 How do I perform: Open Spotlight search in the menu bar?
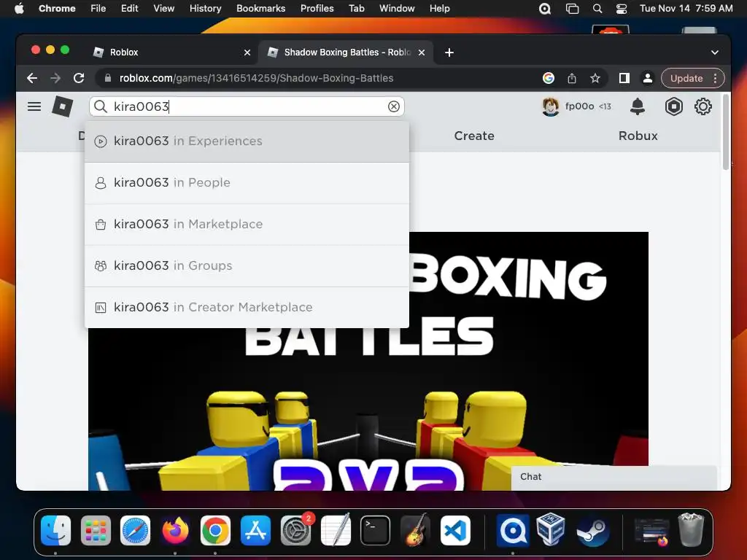tap(597, 9)
